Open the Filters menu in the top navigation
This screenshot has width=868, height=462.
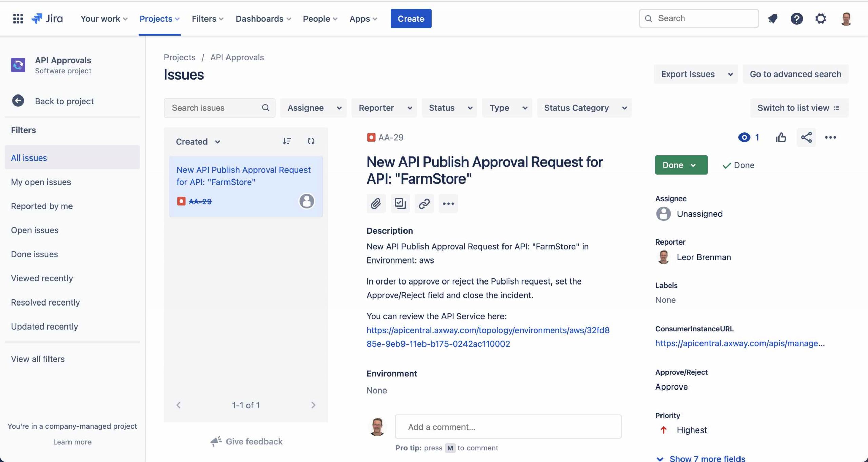click(208, 19)
